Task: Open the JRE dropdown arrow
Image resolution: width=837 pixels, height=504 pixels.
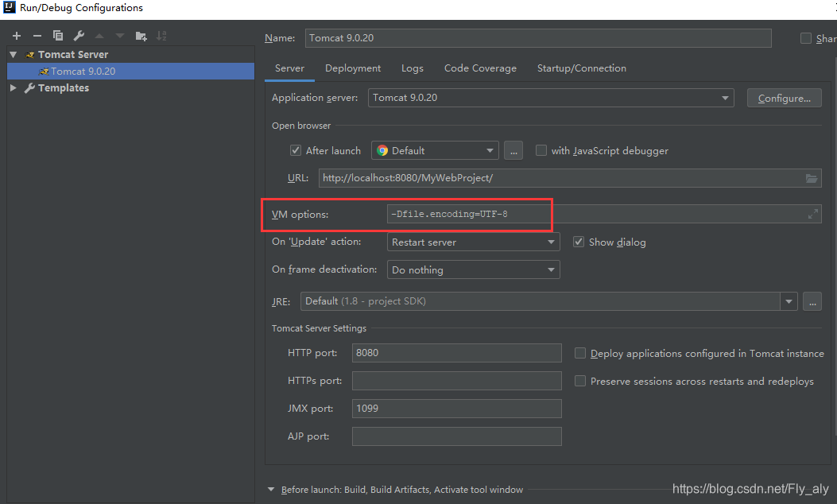Action: click(789, 301)
